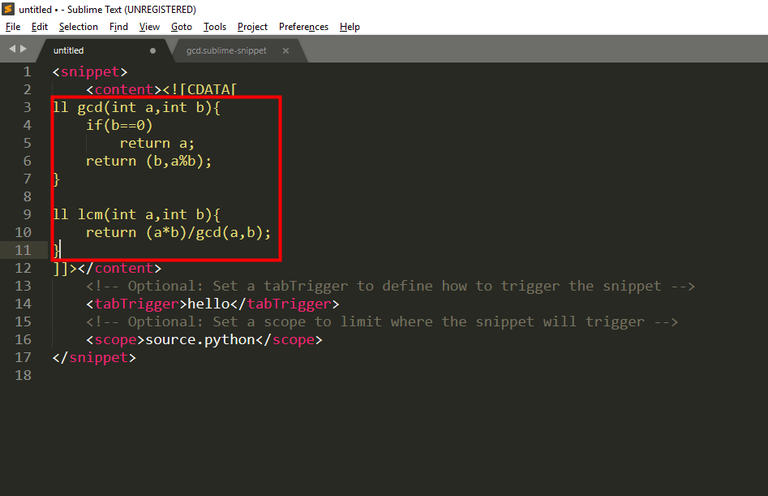Open the Find menu
The image size is (768, 496).
[x=119, y=27]
